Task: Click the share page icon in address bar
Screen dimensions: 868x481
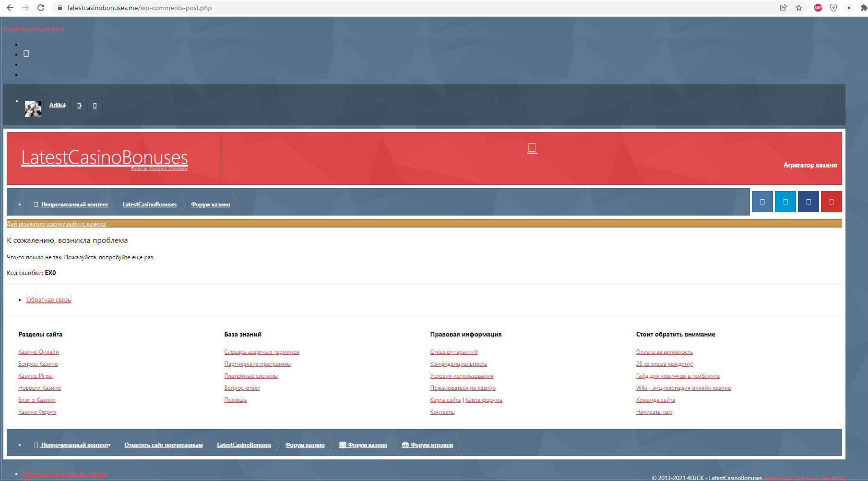Action: point(783,8)
